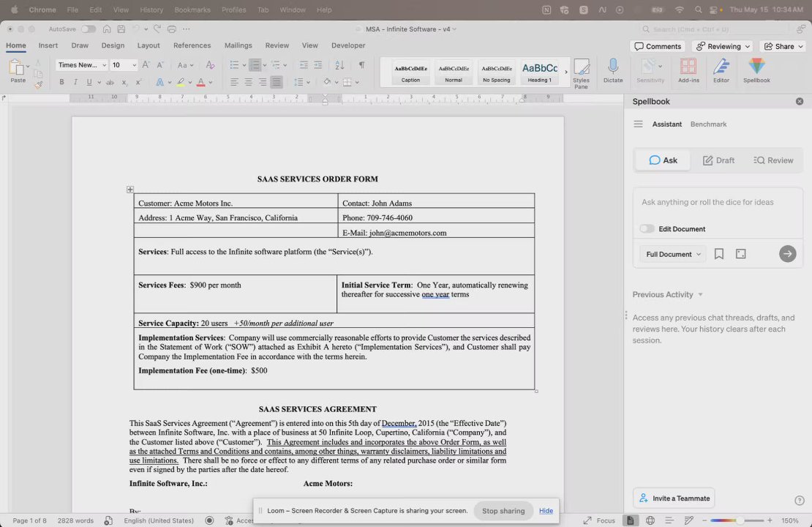Click Invite a Teammate button
This screenshot has height=527, width=812.
tap(674, 498)
